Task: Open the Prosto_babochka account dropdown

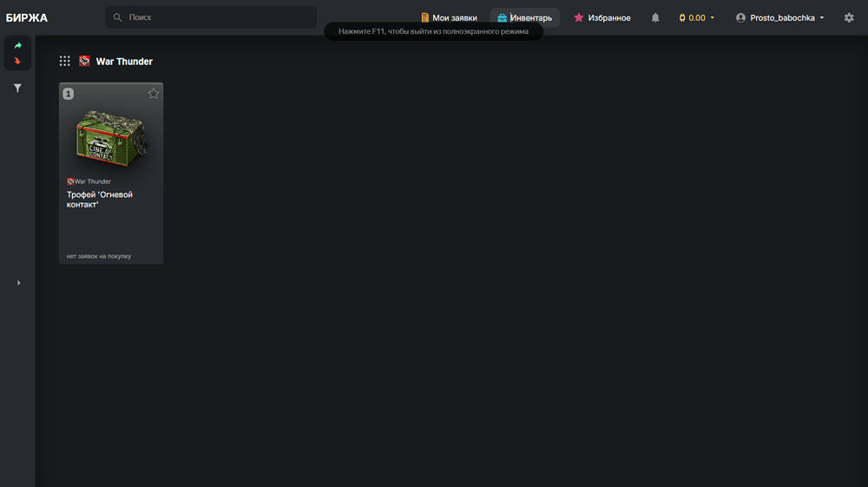Action: pyautogui.click(x=779, y=17)
